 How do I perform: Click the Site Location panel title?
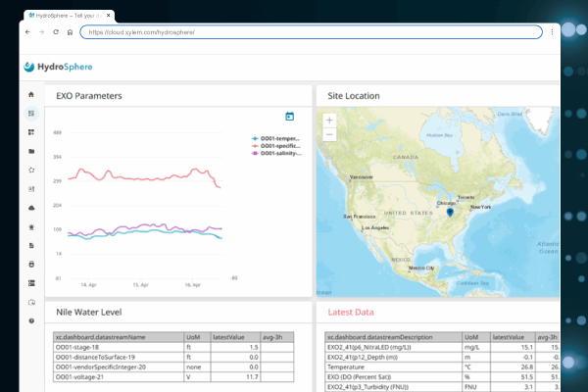(x=354, y=96)
